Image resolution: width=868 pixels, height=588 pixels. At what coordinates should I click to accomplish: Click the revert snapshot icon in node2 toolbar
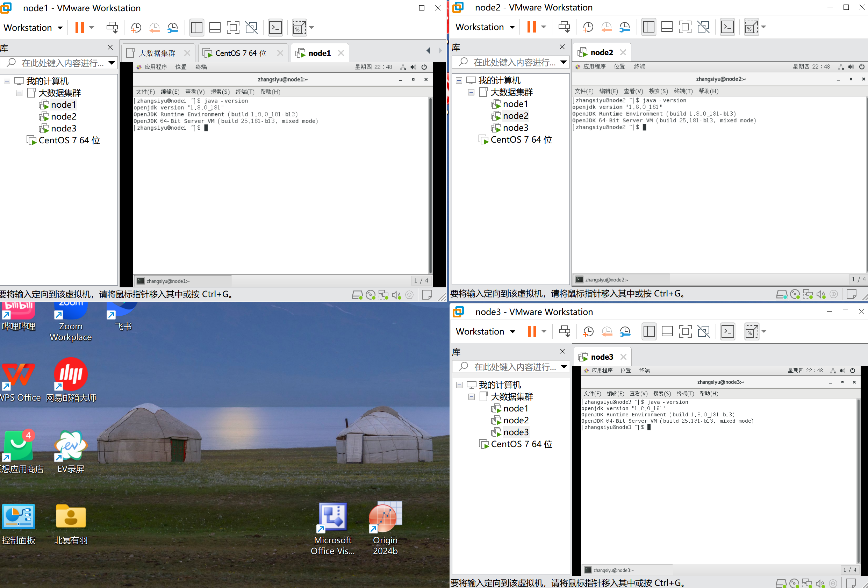click(606, 27)
